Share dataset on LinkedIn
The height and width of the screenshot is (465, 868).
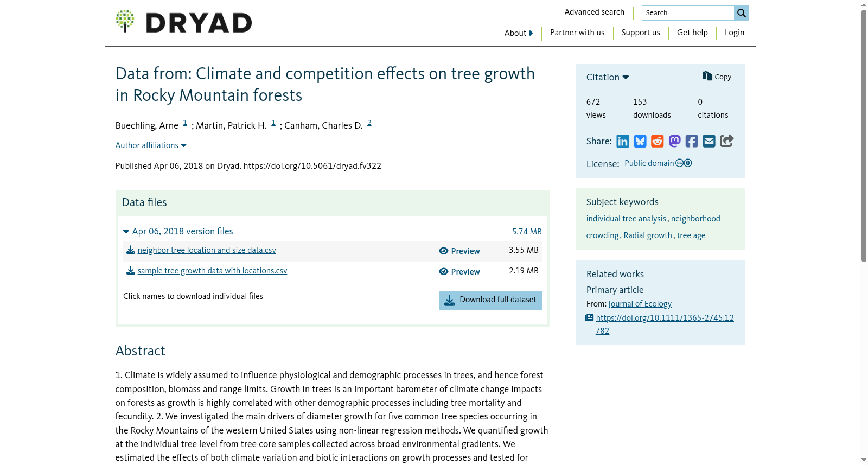click(623, 142)
